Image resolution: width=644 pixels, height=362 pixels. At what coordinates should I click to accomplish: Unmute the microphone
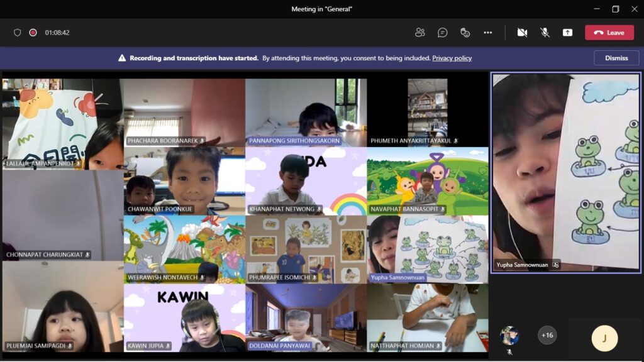click(x=545, y=33)
